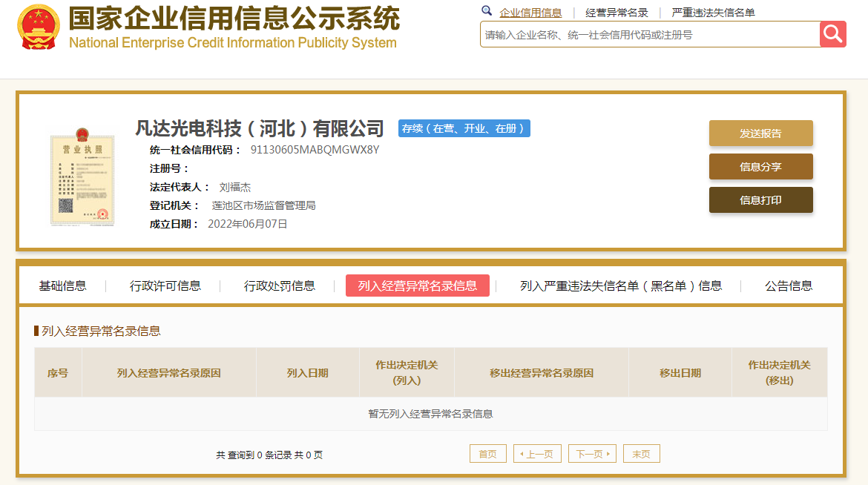Click the 列入经营异常名录信息 section heading
Screen dimensions: 868x485
pyautogui.click(x=101, y=331)
